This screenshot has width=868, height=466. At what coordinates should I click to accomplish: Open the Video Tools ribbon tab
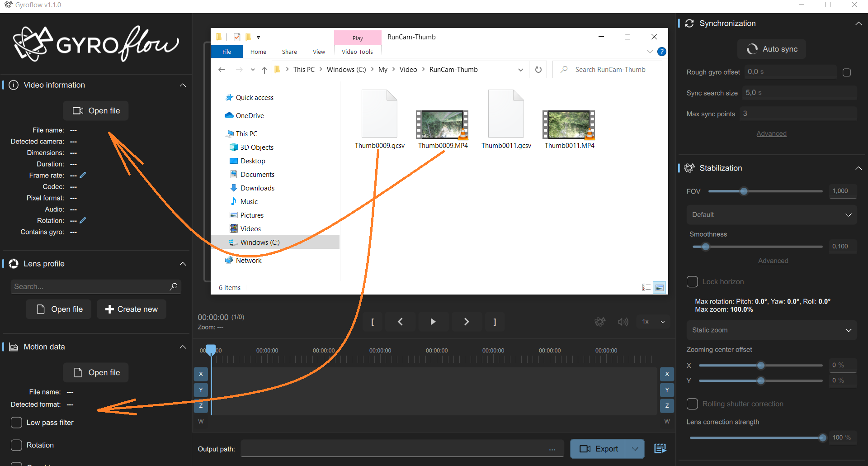coord(357,52)
